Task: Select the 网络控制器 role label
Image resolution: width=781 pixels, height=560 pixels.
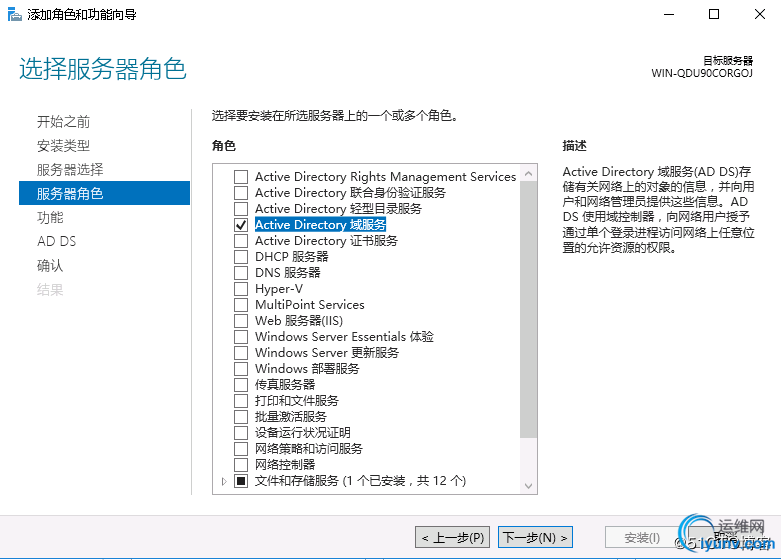Action: click(x=285, y=464)
